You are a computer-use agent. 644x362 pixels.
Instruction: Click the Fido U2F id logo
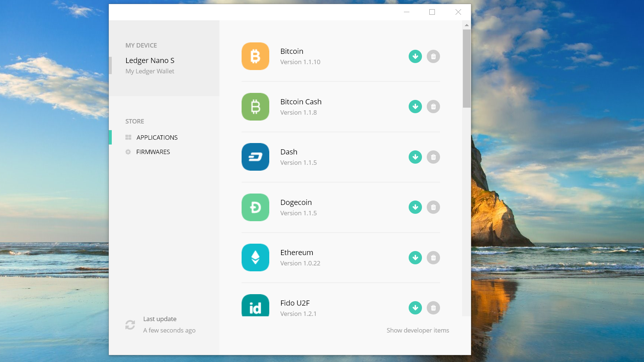(x=255, y=305)
